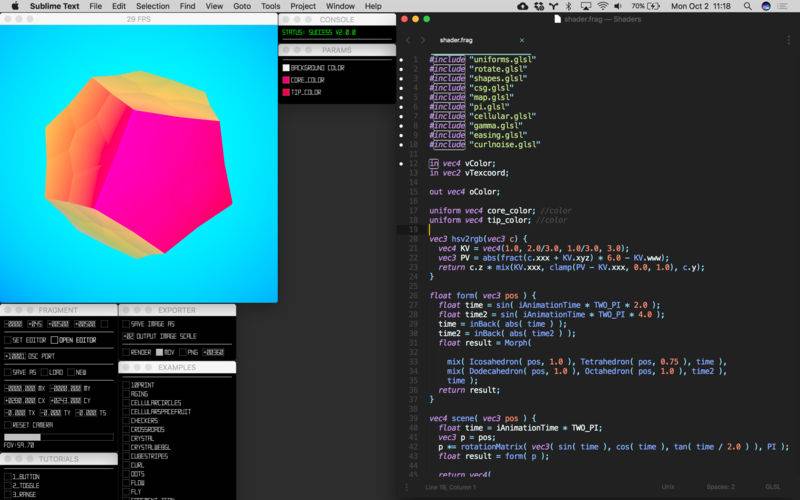Viewport: 800px width, 500px height.
Task: Click the NEW button in Fragment panel
Action: 77,372
